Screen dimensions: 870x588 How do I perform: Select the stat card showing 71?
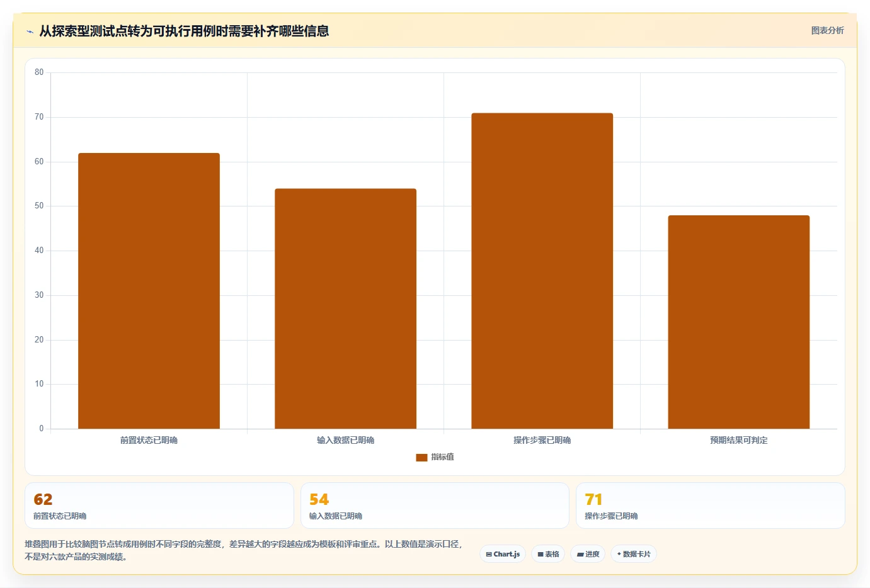pyautogui.click(x=711, y=506)
